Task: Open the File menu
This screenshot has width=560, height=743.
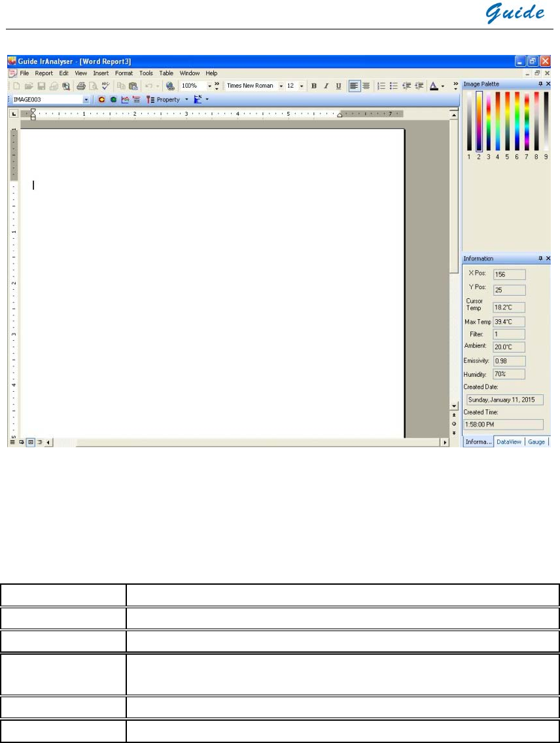Action: 24,73
